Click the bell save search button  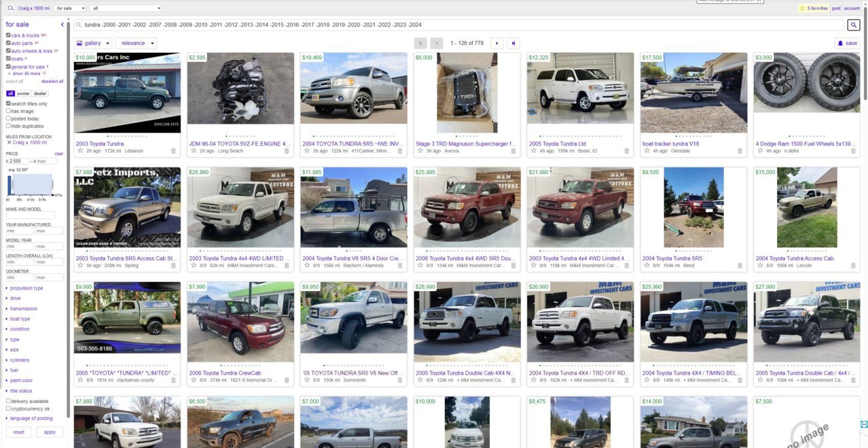[847, 43]
